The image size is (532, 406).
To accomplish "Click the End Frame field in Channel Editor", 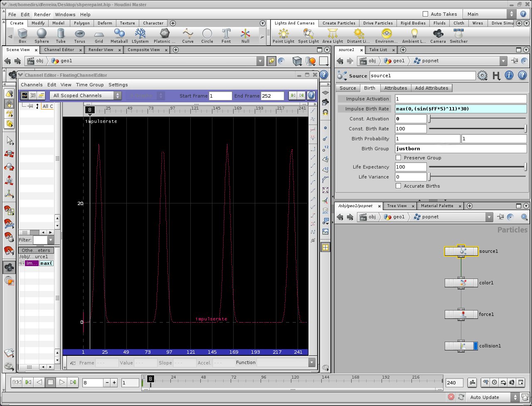I will pyautogui.click(x=272, y=96).
